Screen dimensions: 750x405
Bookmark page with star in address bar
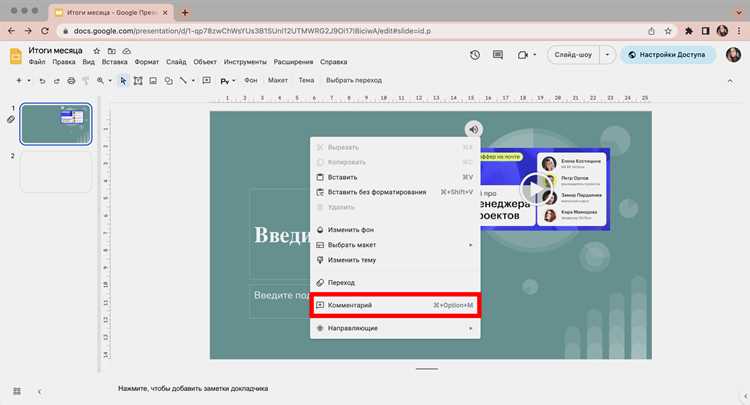(x=668, y=31)
